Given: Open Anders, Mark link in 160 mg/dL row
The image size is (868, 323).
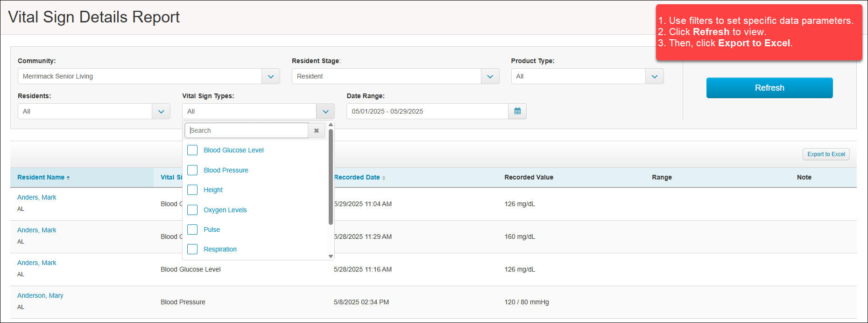Looking at the screenshot, I should point(36,230).
